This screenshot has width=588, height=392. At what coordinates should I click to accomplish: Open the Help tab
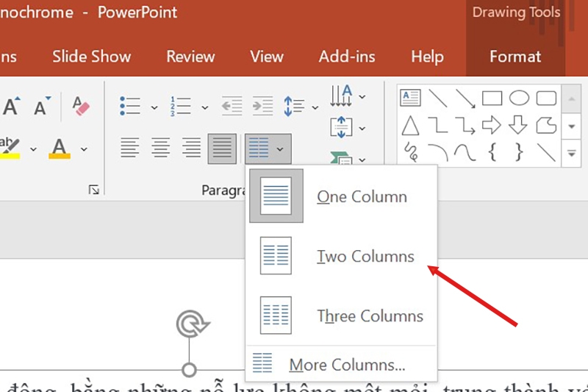coord(427,57)
